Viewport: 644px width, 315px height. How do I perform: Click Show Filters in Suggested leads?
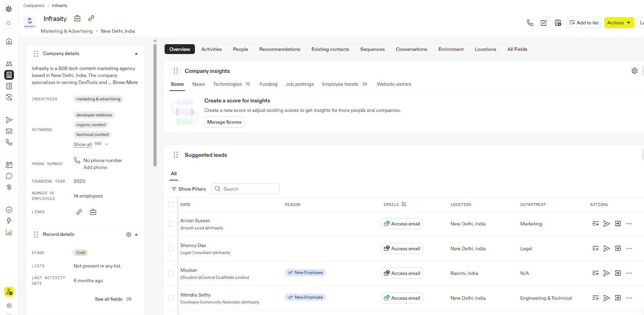(x=188, y=189)
